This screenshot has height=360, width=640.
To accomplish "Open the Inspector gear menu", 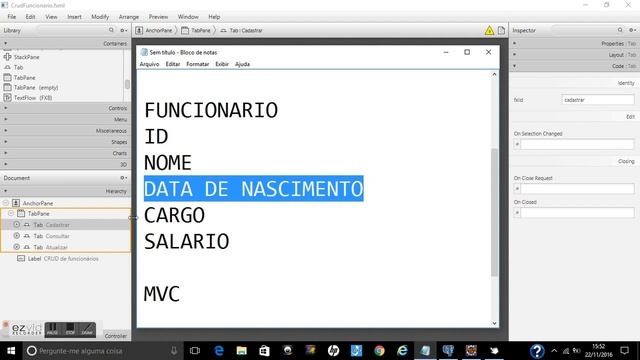I will pyautogui.click(x=632, y=30).
